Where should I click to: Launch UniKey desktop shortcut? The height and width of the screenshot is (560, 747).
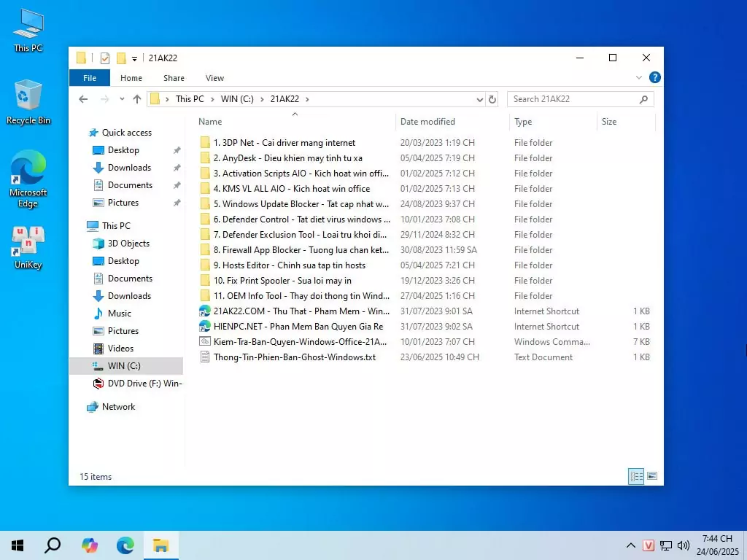28,248
